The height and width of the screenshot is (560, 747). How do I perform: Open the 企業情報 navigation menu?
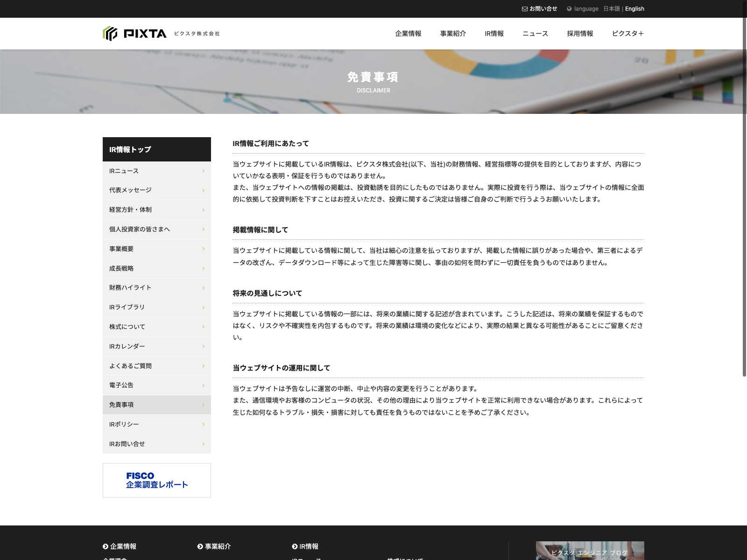pos(408,34)
